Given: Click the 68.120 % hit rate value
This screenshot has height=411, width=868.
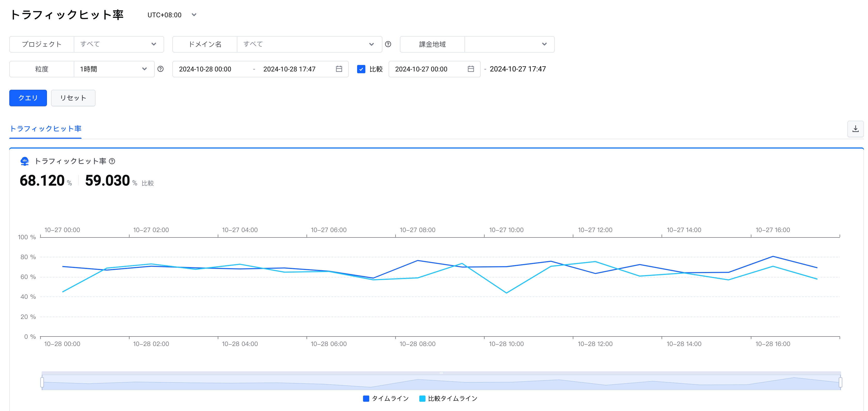Looking at the screenshot, I should [45, 181].
